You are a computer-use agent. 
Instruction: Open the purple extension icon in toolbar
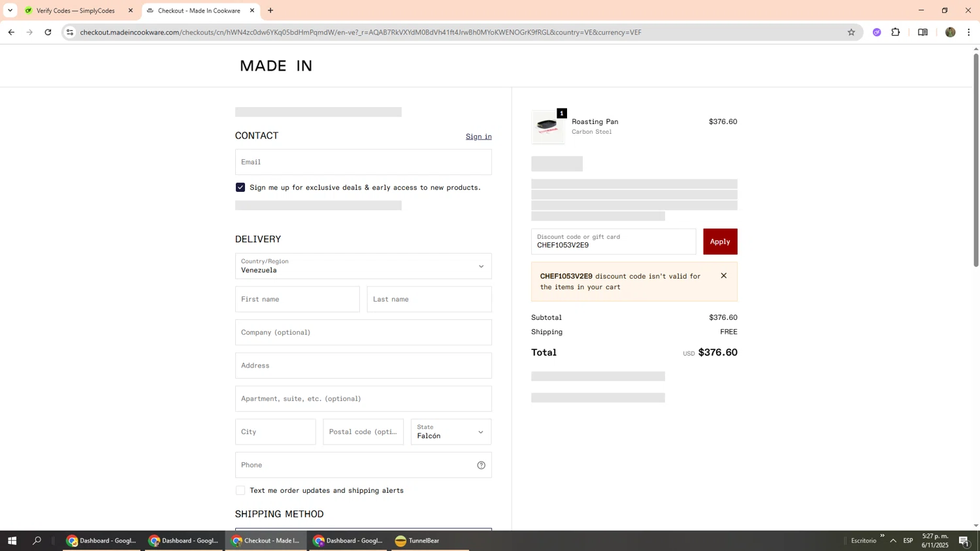click(877, 32)
